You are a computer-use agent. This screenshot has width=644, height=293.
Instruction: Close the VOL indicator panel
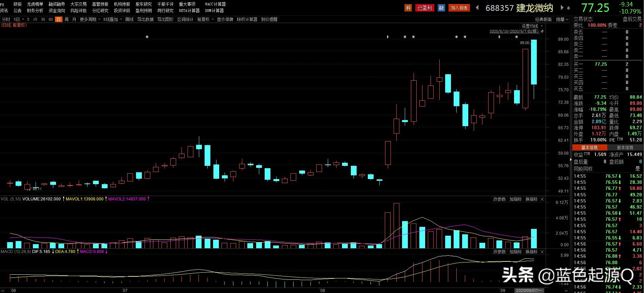click(542, 199)
